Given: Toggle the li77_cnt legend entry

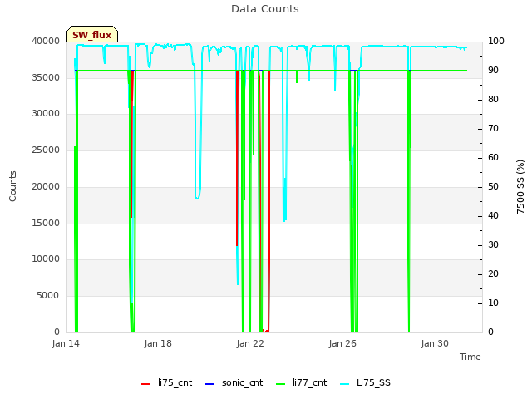Looking at the screenshot, I should point(301,382).
